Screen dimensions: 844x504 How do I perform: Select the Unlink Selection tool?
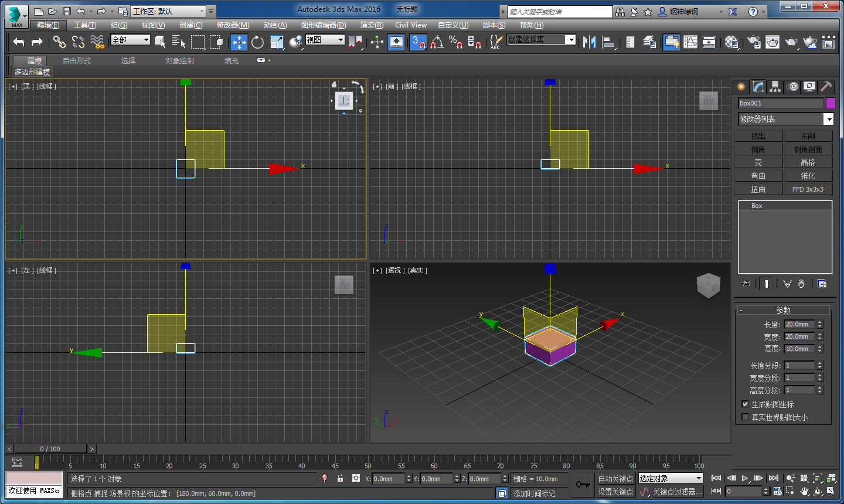[x=78, y=42]
